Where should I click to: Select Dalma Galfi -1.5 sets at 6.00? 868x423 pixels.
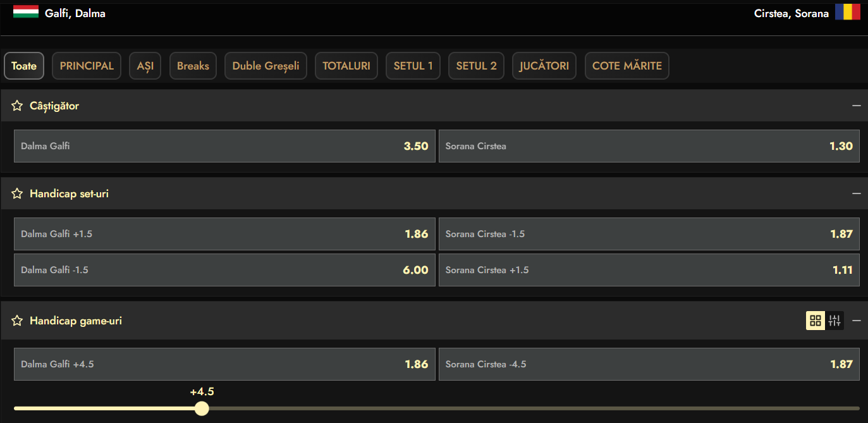coord(224,270)
